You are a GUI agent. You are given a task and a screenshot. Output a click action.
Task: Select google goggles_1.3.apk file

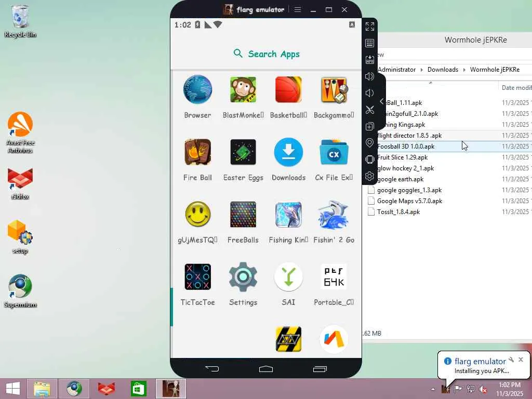click(409, 190)
